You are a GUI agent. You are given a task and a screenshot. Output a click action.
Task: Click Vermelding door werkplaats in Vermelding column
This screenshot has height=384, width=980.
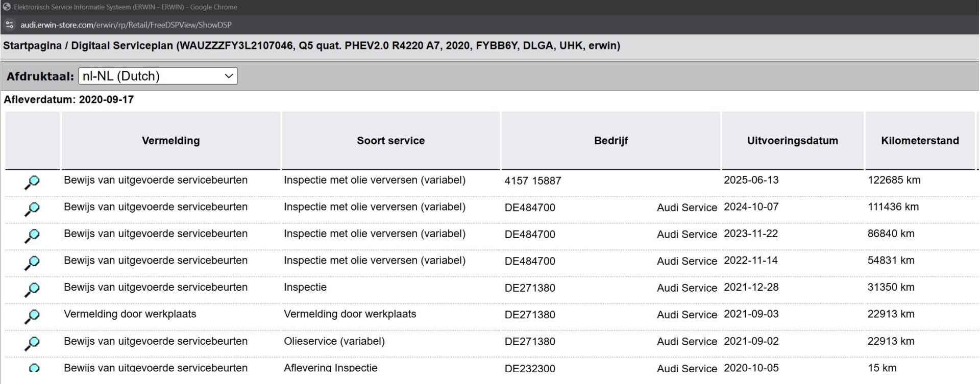click(130, 314)
